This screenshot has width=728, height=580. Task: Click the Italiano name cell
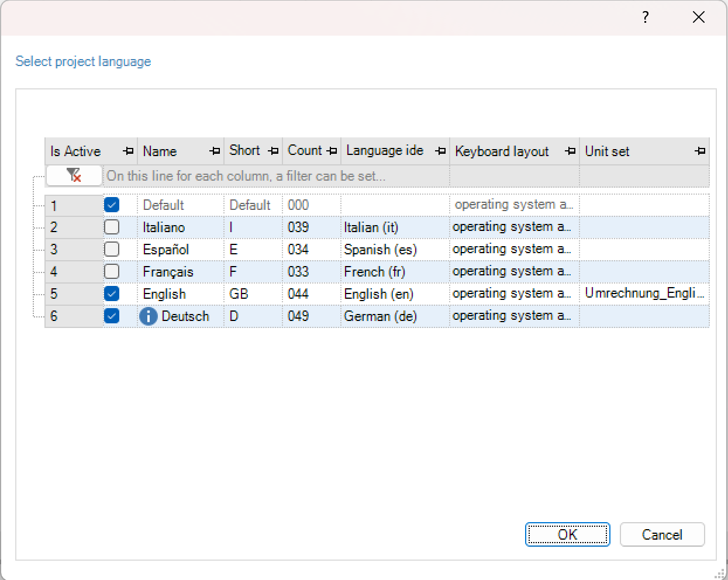pyautogui.click(x=181, y=227)
